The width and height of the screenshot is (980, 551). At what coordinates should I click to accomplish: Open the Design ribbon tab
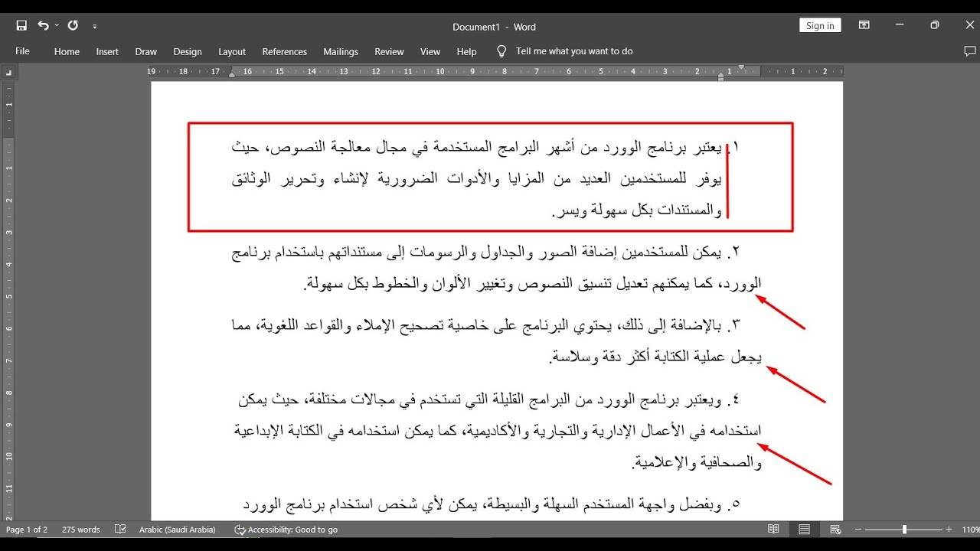click(188, 51)
